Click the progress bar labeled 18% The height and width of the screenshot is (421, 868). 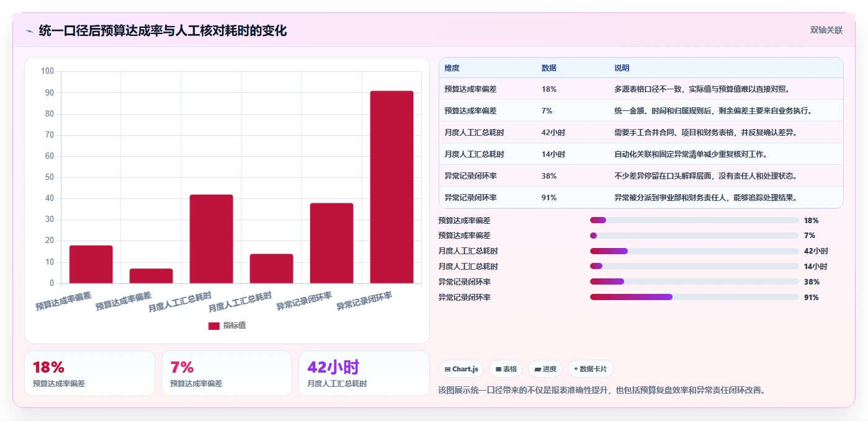pos(694,220)
